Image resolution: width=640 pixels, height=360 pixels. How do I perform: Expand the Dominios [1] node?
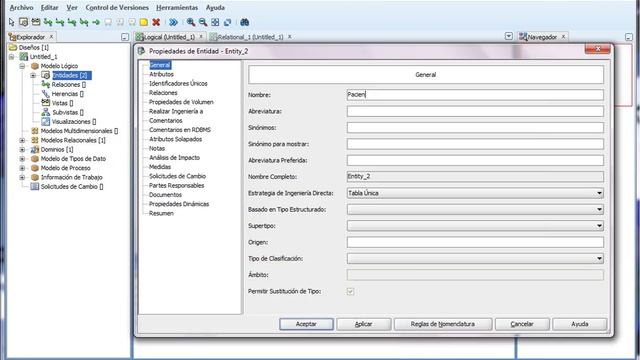[22, 149]
